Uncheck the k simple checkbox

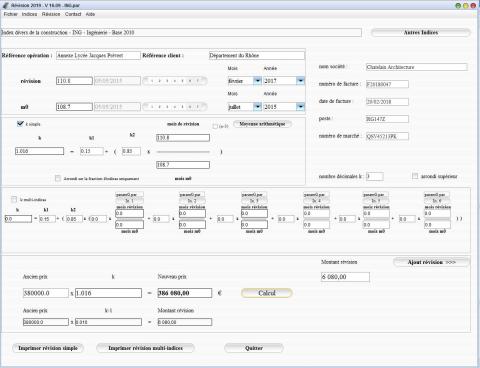click(20, 124)
